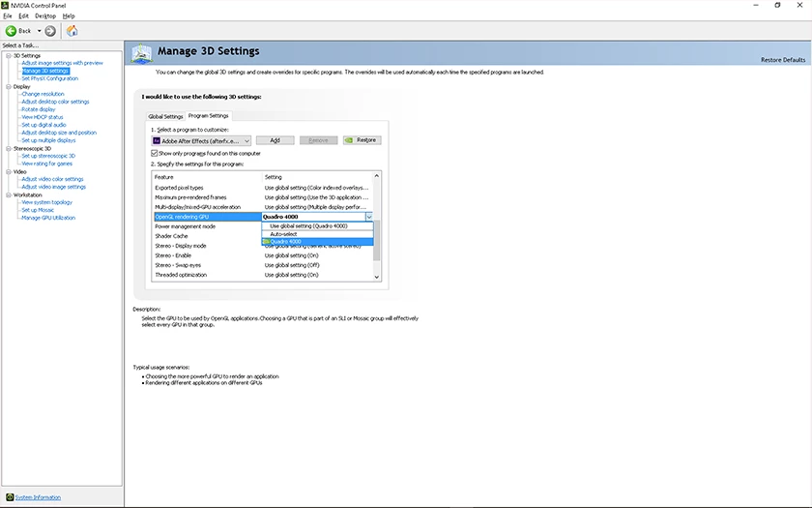Select the Threaded optimization row
Image resolution: width=812 pixels, height=508 pixels.
click(263, 275)
